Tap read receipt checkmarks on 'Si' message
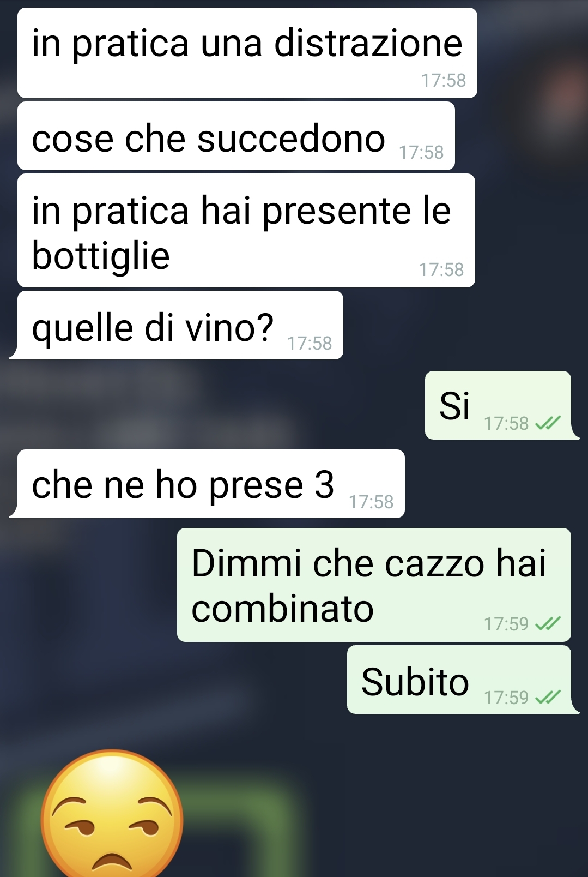The width and height of the screenshot is (588, 877). click(548, 423)
